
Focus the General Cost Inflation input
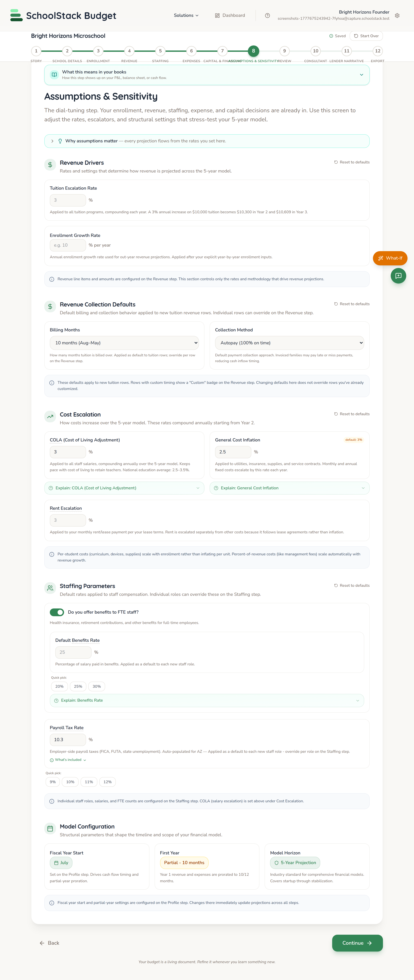click(233, 452)
